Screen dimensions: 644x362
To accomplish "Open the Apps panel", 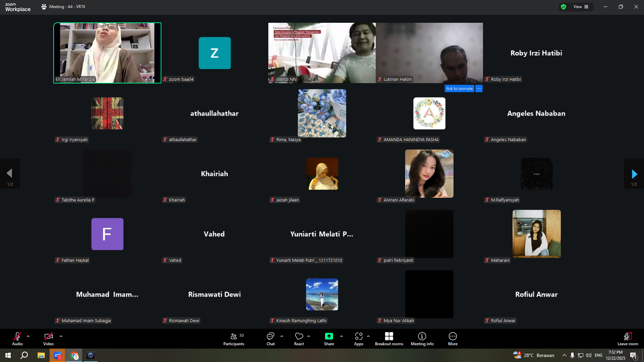I will click(x=359, y=339).
